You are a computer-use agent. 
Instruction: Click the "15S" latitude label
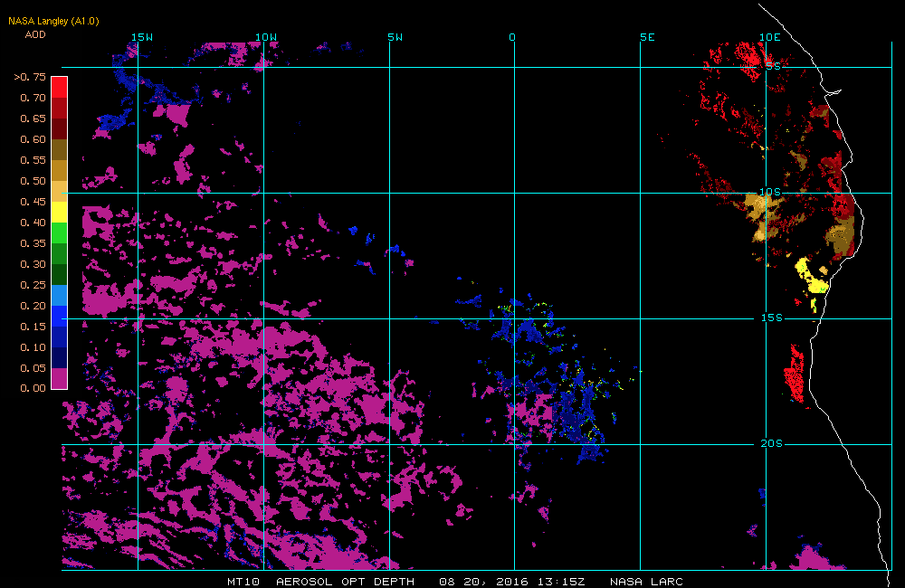(x=772, y=318)
